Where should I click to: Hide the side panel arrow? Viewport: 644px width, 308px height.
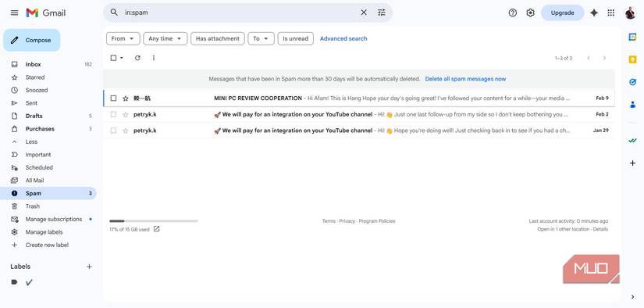tap(632, 297)
